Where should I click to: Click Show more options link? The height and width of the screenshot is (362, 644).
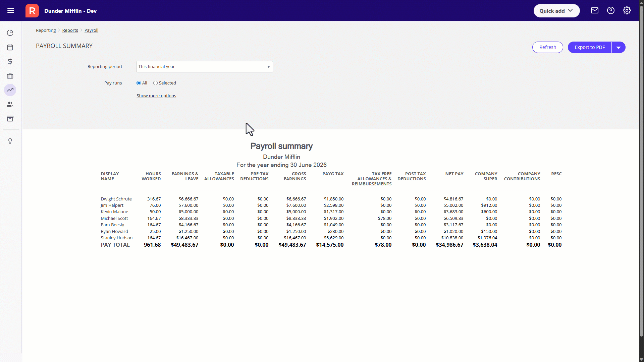156,96
